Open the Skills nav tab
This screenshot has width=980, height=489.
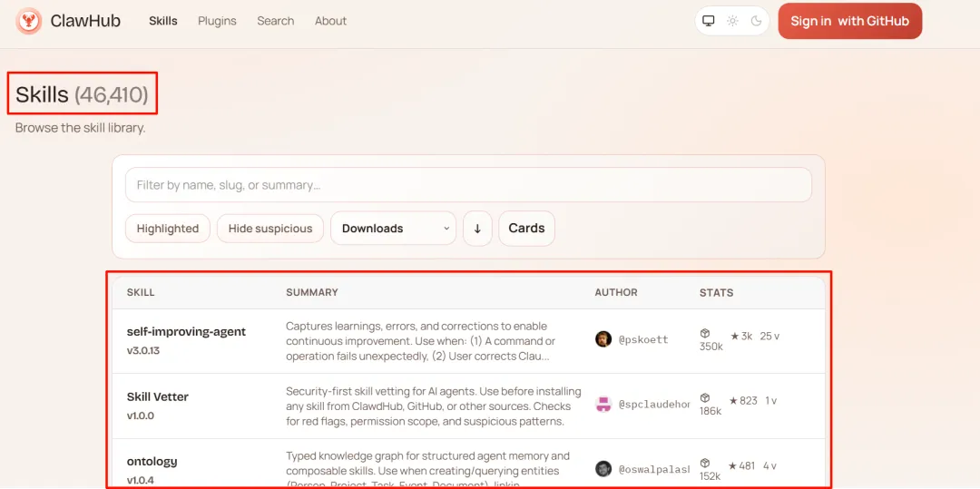coord(163,21)
